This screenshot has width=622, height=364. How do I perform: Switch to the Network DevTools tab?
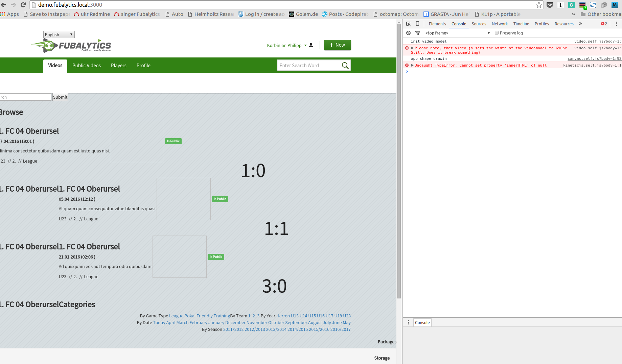click(500, 24)
